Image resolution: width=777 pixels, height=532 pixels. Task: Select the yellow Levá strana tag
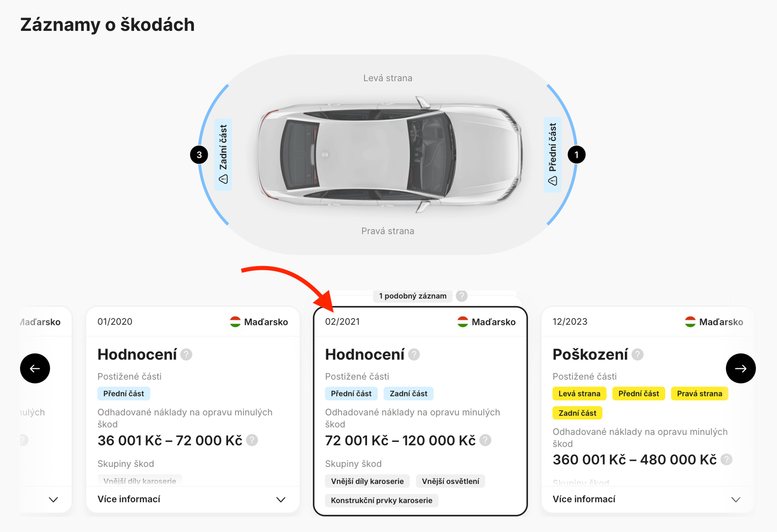[579, 393]
